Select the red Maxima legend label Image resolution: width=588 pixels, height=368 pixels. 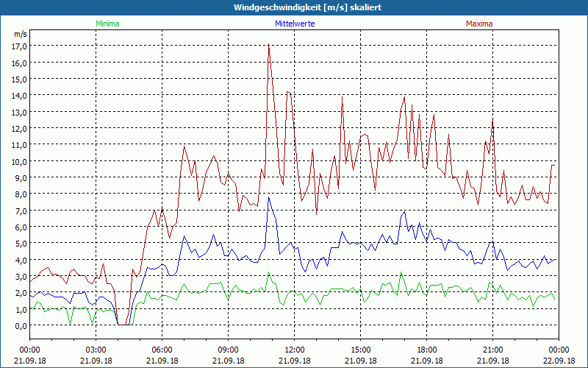[x=479, y=24]
